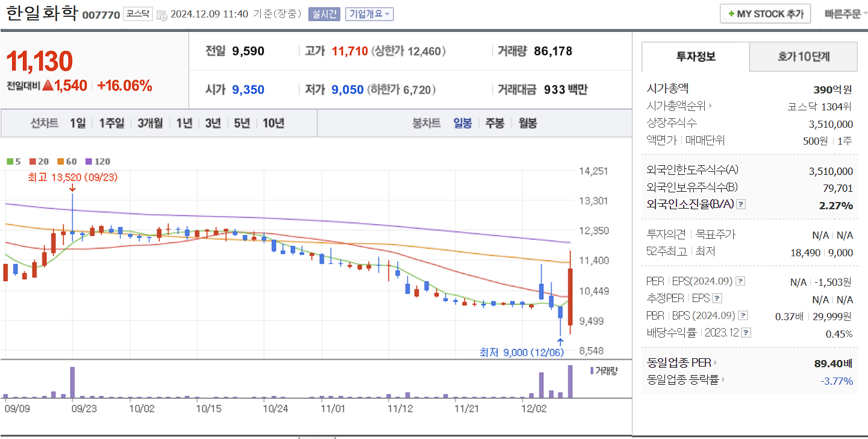
Task: Click the small clock-chart icon before the date
Action: coord(161,14)
